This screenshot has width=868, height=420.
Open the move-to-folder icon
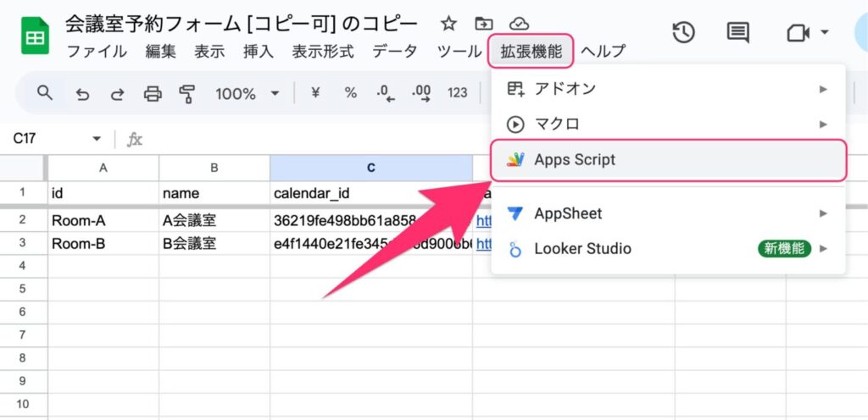click(x=484, y=24)
